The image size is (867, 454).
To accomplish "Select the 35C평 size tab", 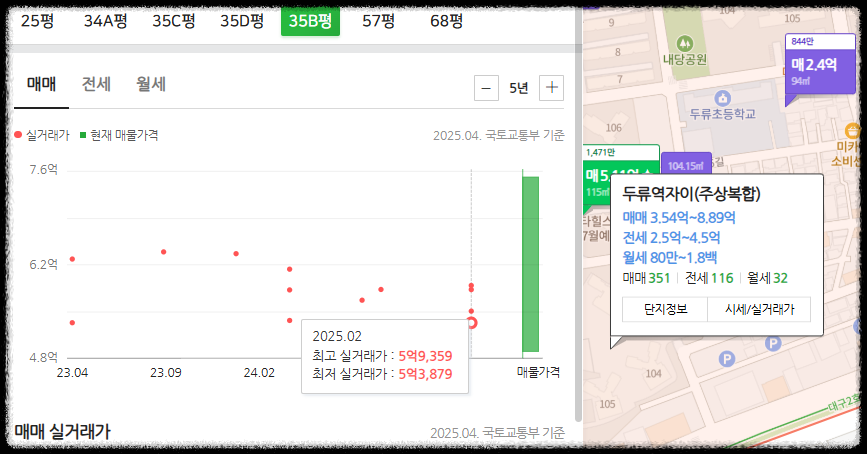I will [x=174, y=22].
